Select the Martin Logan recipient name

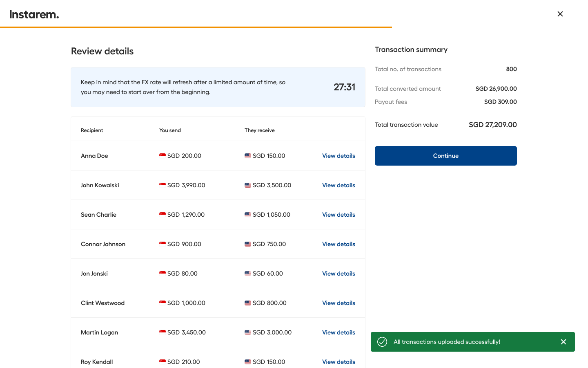coord(99,332)
